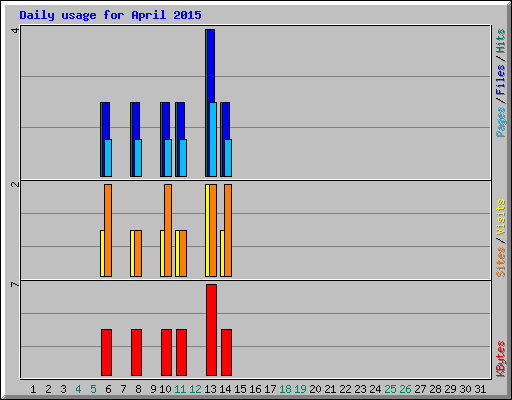
Task: Click green weekend day label '19'
Action: [300, 389]
